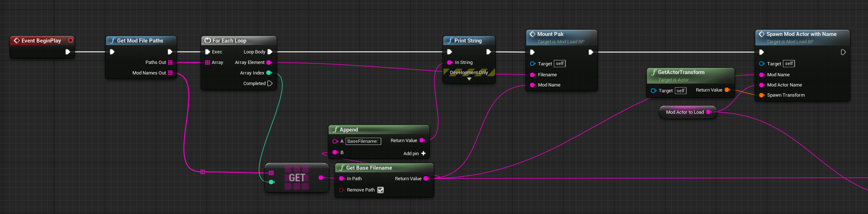Click Mount Pak Target pin
This screenshot has width=868, height=214.
click(x=533, y=64)
